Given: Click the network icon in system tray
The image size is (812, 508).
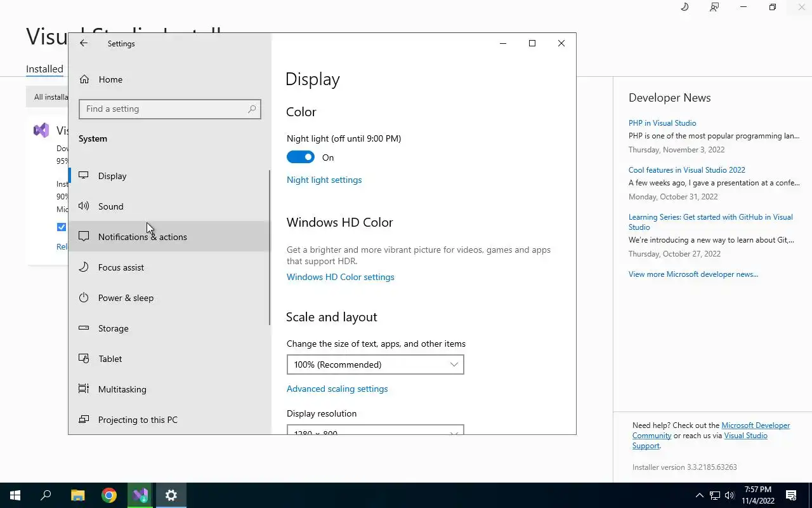Looking at the screenshot, I should pos(715,495).
